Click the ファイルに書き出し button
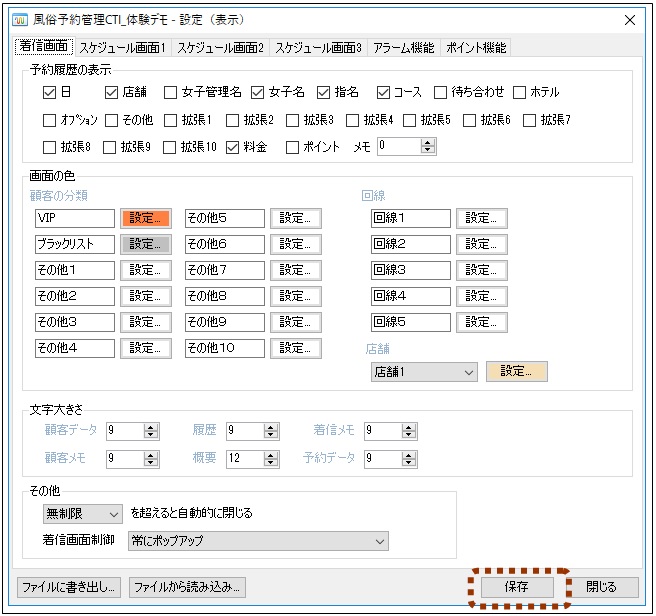Screen dimensions: 656x616 click(x=70, y=587)
